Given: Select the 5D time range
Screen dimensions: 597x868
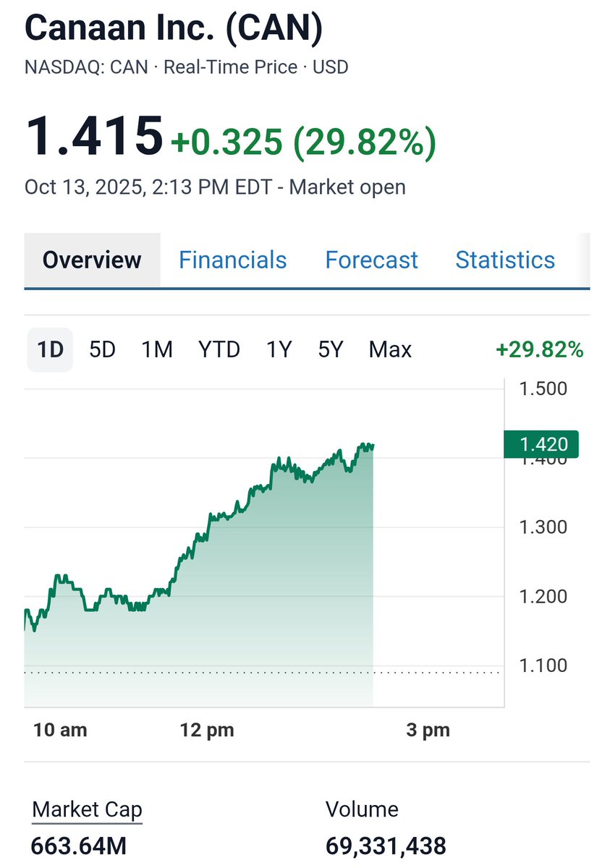Looking at the screenshot, I should [101, 349].
